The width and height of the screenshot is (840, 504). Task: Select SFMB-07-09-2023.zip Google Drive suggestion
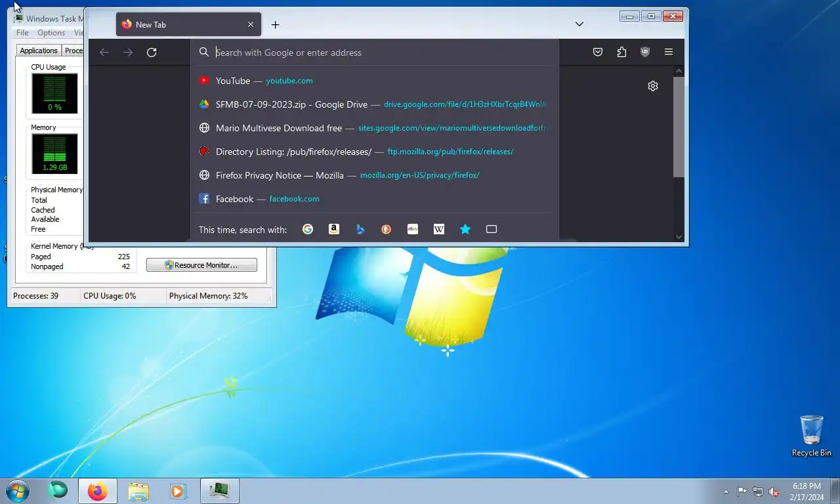pos(374,104)
